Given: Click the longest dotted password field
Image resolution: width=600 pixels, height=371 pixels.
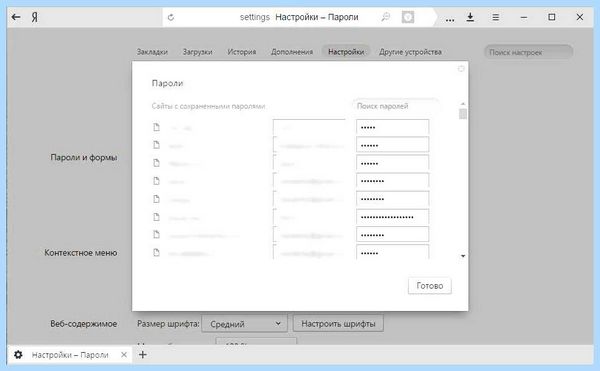Looking at the screenshot, I should click(393, 217).
